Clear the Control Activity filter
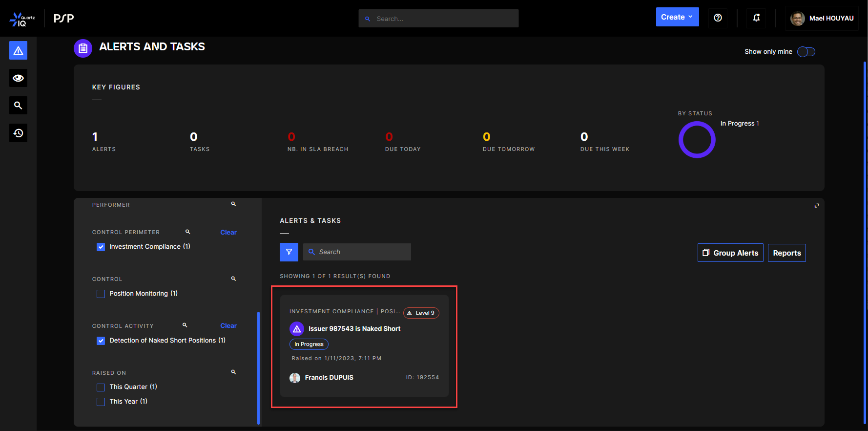Screen dimensions: 868x431 click(x=228, y=326)
